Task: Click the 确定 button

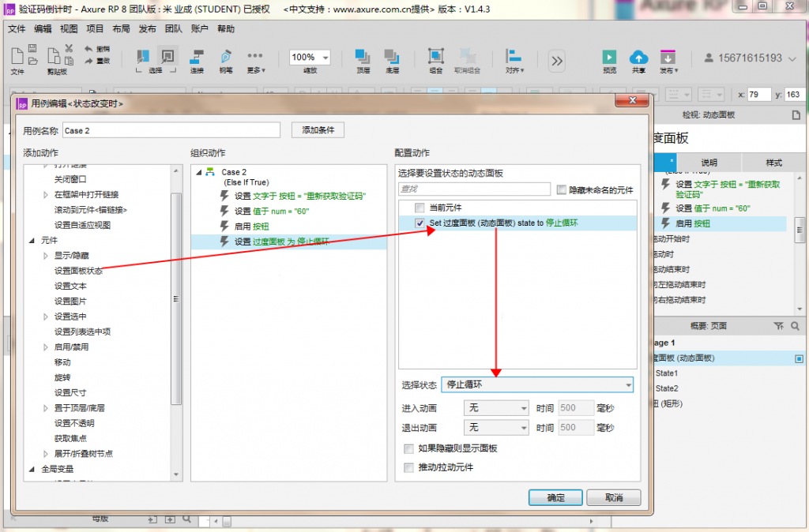Action: coord(556,498)
